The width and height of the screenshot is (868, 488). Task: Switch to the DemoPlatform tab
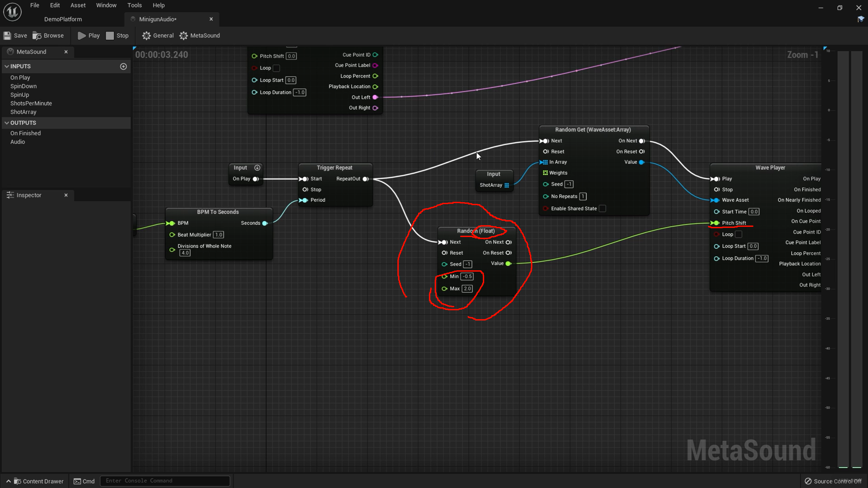pyautogui.click(x=63, y=19)
